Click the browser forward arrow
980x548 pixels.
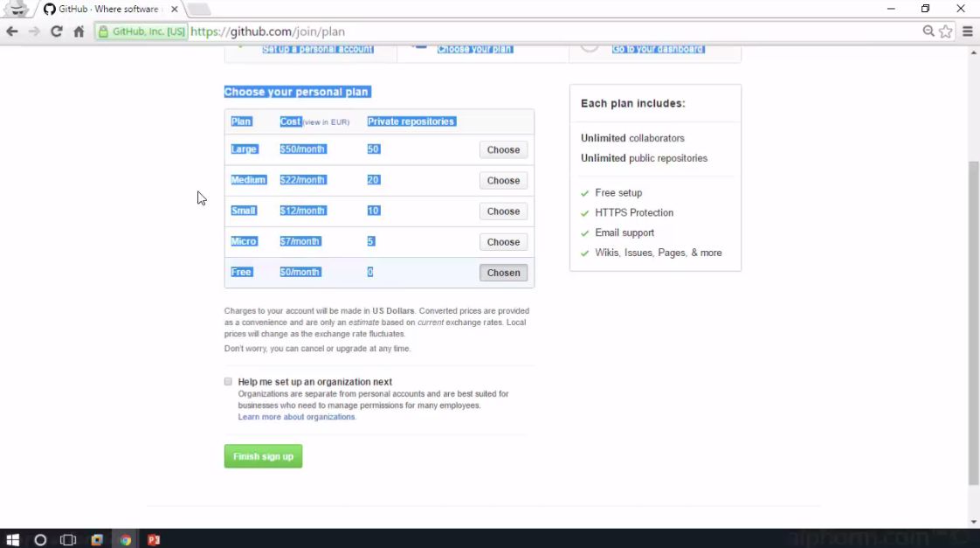34,31
